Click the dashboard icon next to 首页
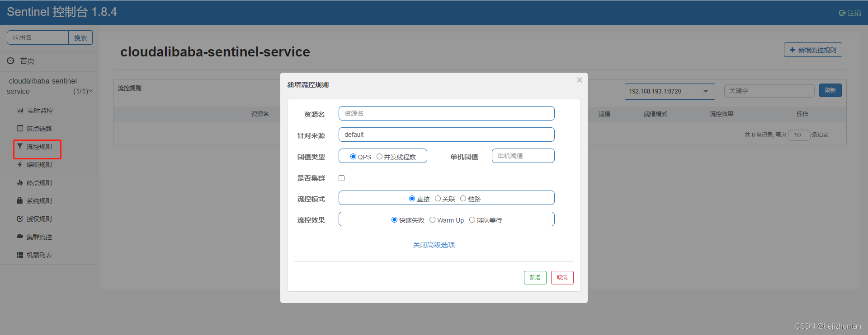Screen dimensions: 868x335 pyautogui.click(x=10, y=60)
